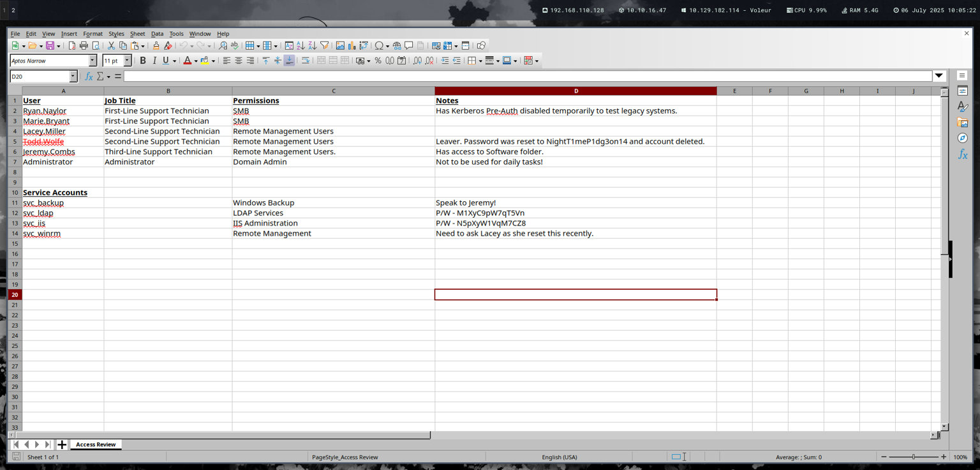This screenshot has width=980, height=470.
Task: Open the font name dropdown for Aptos Narrow
Action: pos(93,61)
